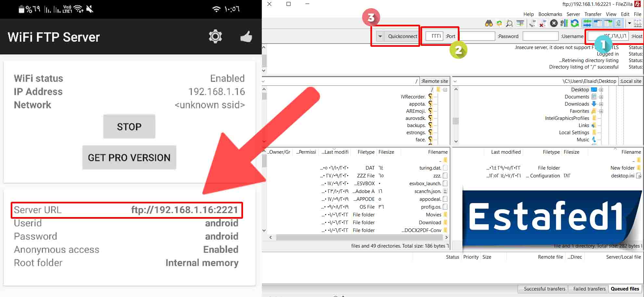Open file search with the binoculars icon
Screen dimensions: 644x297
click(x=489, y=23)
